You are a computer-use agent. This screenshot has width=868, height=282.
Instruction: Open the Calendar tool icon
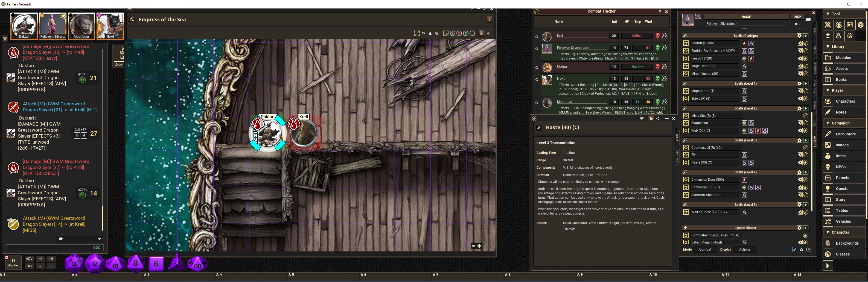849,25
